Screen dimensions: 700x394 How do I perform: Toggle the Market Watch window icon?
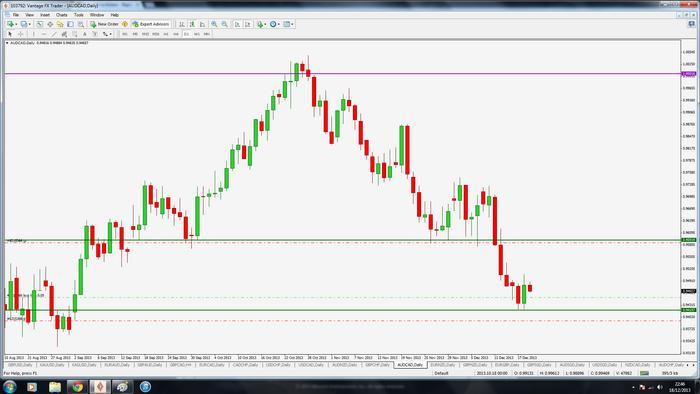pos(40,24)
